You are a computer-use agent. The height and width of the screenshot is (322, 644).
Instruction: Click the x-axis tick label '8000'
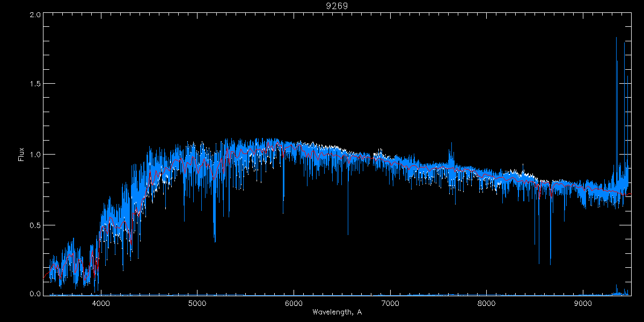487,303
